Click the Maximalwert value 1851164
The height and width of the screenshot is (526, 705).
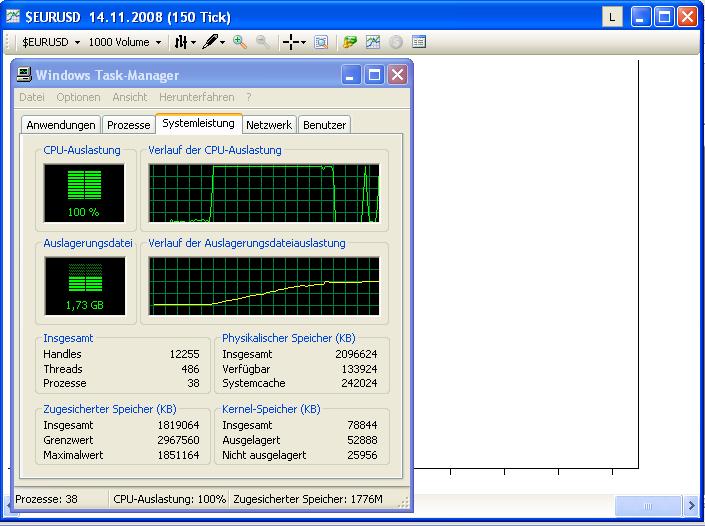point(178,455)
